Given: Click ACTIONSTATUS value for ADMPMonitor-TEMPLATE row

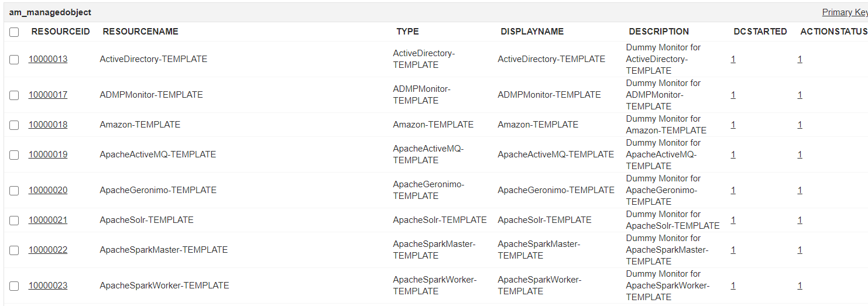Looking at the screenshot, I should [800, 95].
